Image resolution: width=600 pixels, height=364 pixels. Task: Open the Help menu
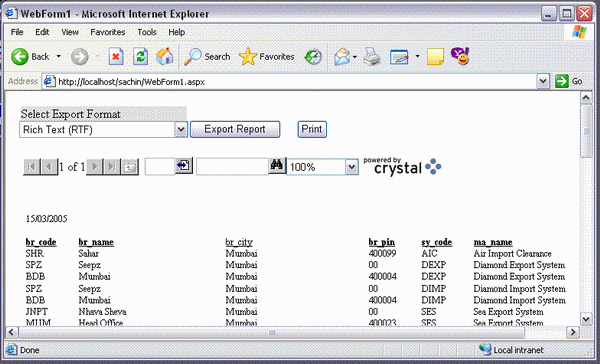pos(177,32)
